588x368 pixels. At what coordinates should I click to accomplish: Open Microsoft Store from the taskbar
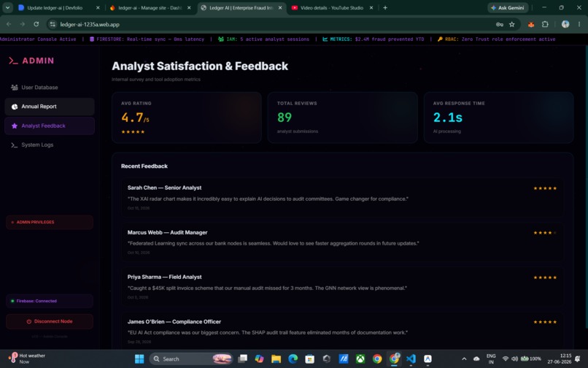click(x=310, y=359)
